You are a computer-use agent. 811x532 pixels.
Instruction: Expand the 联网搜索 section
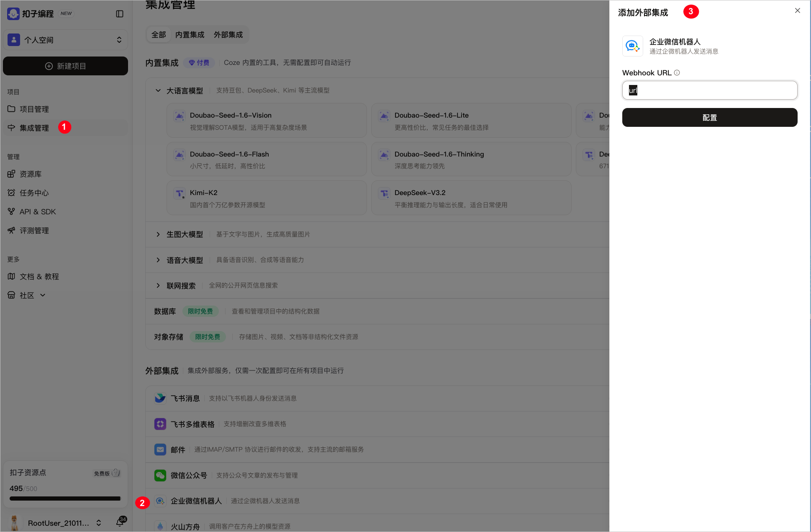(158, 285)
